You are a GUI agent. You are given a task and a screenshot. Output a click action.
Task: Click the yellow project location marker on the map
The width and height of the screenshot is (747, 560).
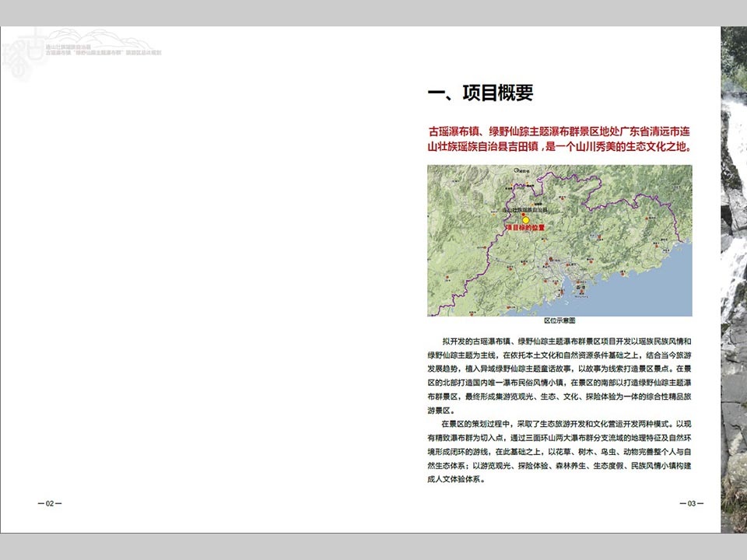[525, 220]
